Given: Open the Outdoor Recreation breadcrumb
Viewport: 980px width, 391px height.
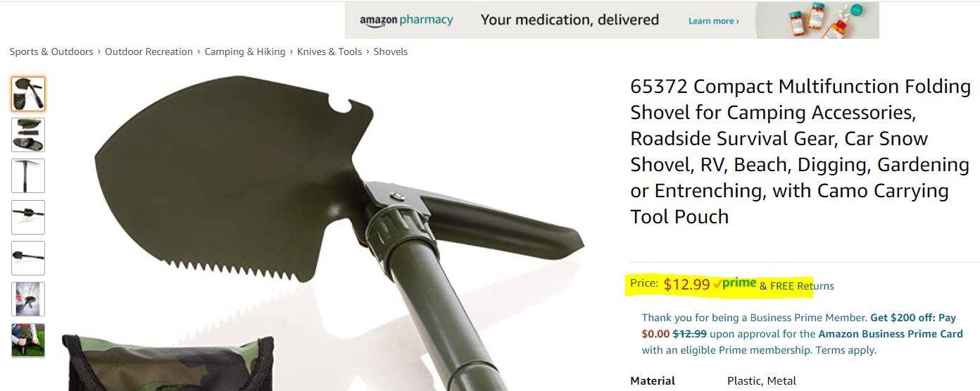Looking at the screenshot, I should click(x=149, y=51).
